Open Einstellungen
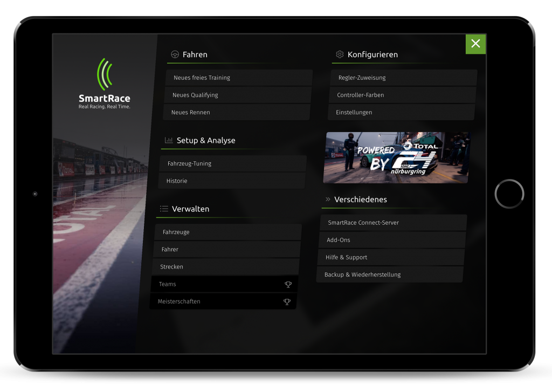The image size is (552, 392). [x=401, y=112]
